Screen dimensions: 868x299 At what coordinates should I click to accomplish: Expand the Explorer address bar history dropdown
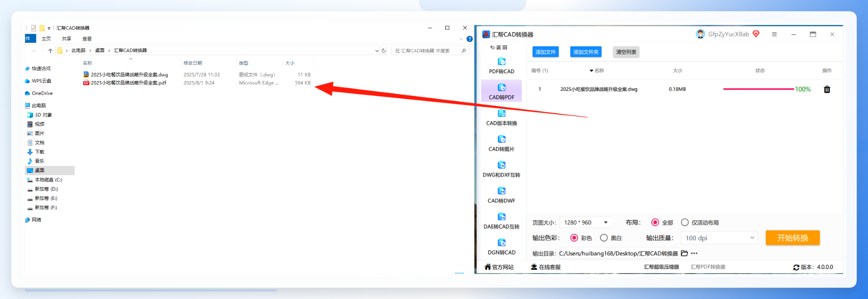tap(377, 51)
